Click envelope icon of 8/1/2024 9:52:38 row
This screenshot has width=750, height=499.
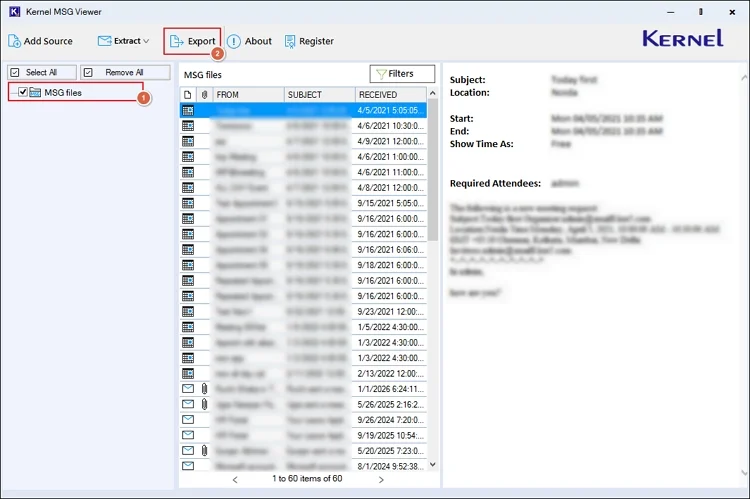coord(188,466)
